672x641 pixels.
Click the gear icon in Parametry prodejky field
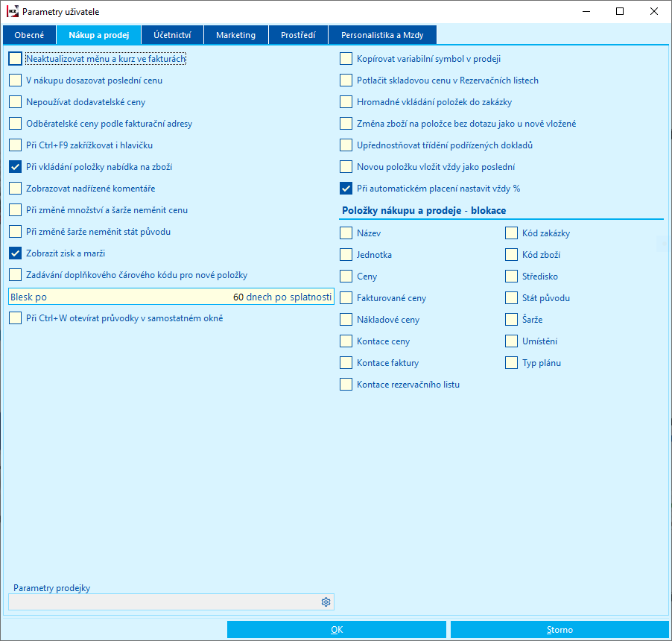(x=326, y=602)
